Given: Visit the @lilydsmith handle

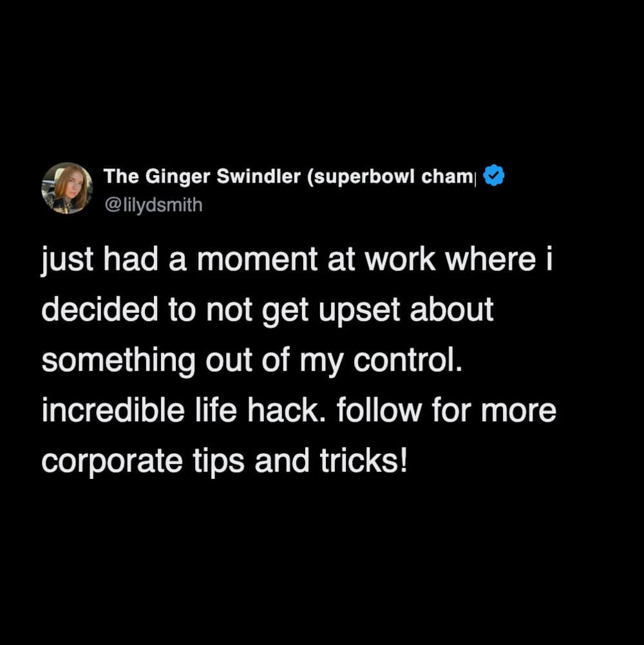Looking at the screenshot, I should pos(153,205).
